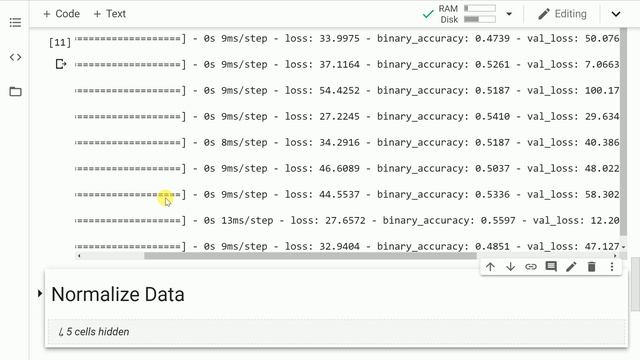Click binary_accuracy value 0.5037

[492, 169]
